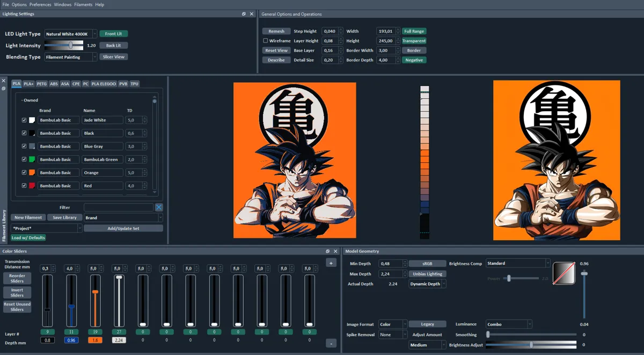This screenshot has width=644, height=355.
Task: Click the Invert Sliders button
Action: click(17, 293)
